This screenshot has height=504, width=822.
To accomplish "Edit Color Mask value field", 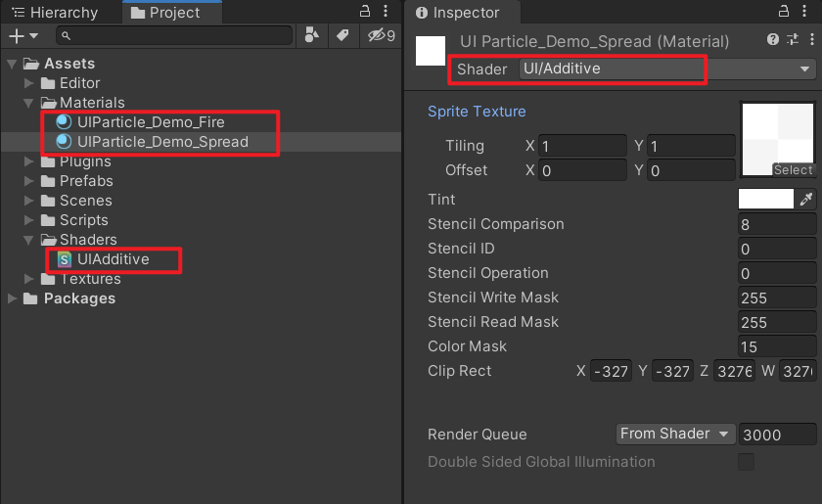I will click(777, 346).
